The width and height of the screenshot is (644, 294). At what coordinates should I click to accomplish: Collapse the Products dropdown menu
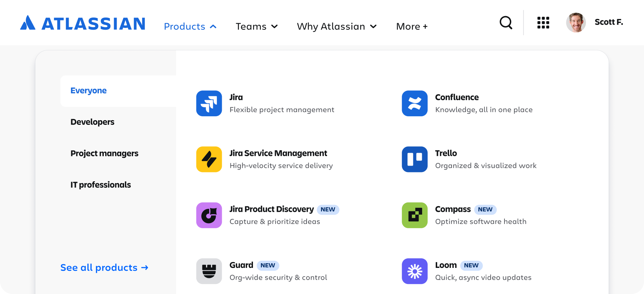[190, 26]
